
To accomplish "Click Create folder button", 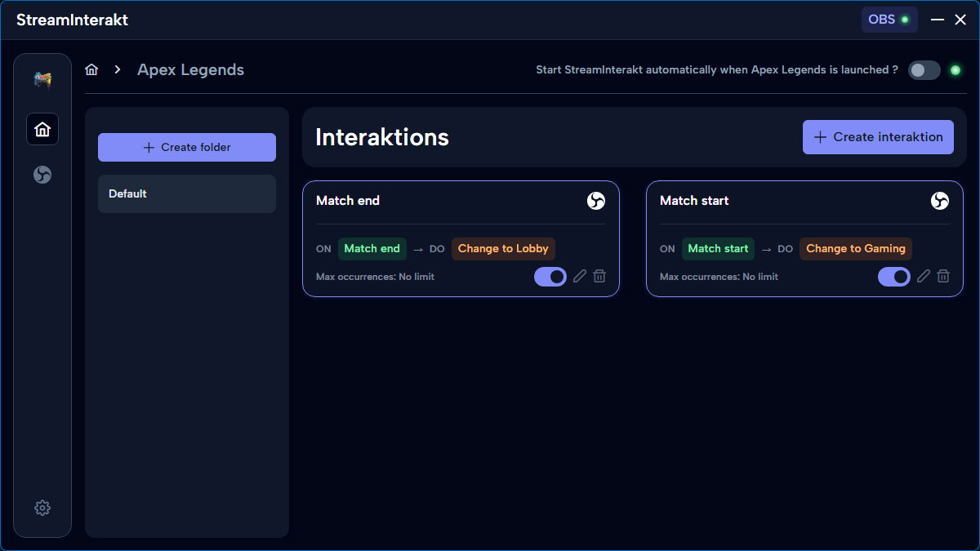I will 187,148.
